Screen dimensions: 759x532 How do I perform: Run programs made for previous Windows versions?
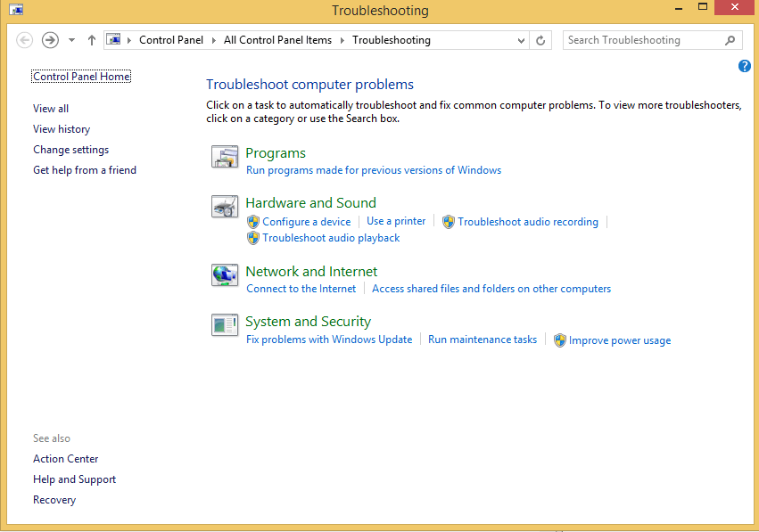click(374, 170)
